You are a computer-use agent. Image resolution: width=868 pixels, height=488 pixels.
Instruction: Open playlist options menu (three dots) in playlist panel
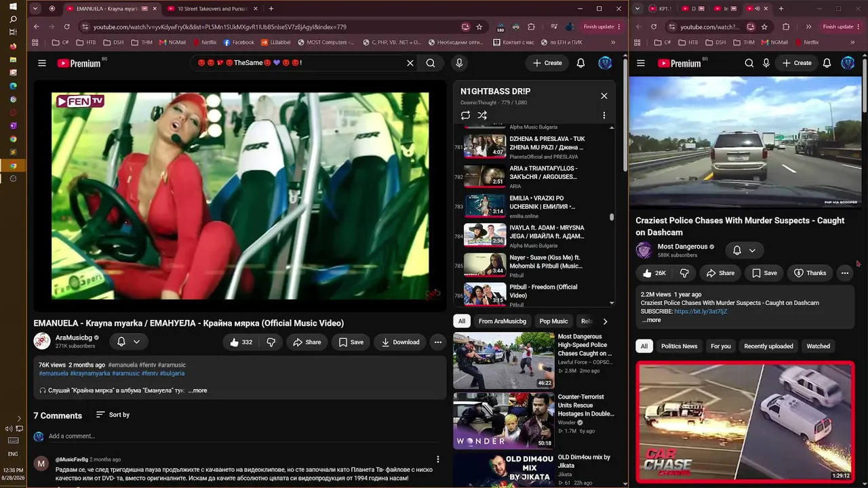(604, 115)
